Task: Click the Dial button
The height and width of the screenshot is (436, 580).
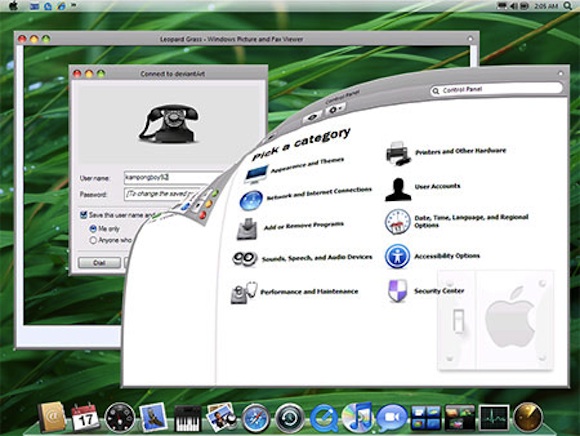Action: pyautogui.click(x=100, y=263)
